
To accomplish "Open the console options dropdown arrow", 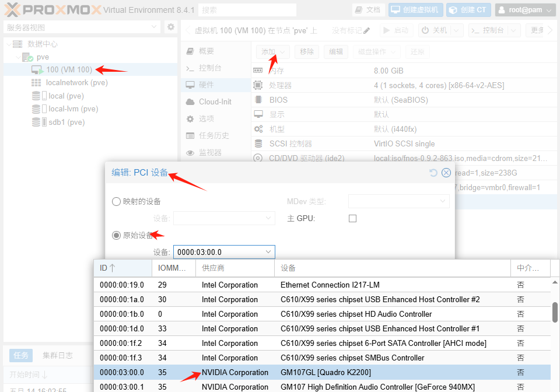I will (x=513, y=30).
